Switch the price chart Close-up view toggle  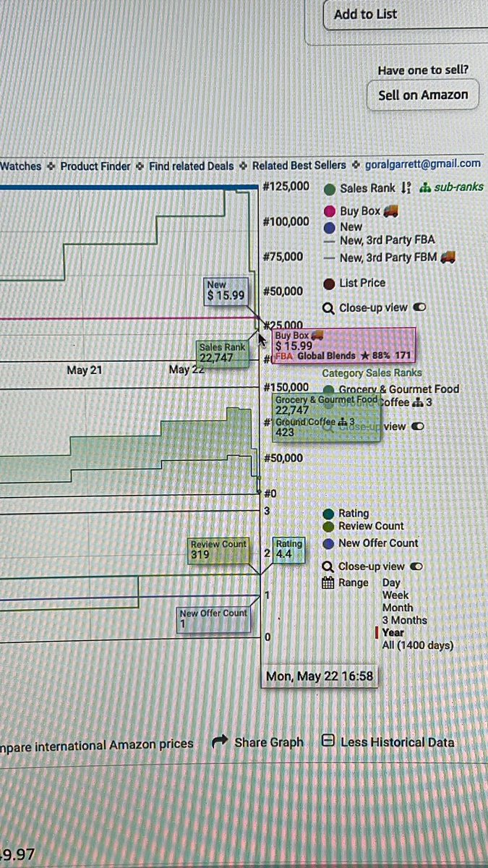[x=419, y=307]
